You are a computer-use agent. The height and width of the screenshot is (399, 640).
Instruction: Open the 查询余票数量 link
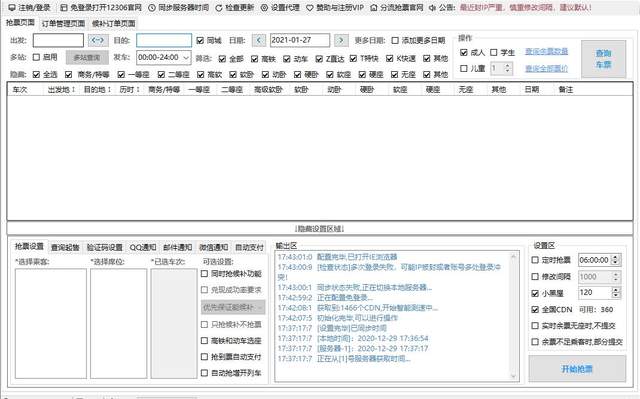click(x=546, y=51)
